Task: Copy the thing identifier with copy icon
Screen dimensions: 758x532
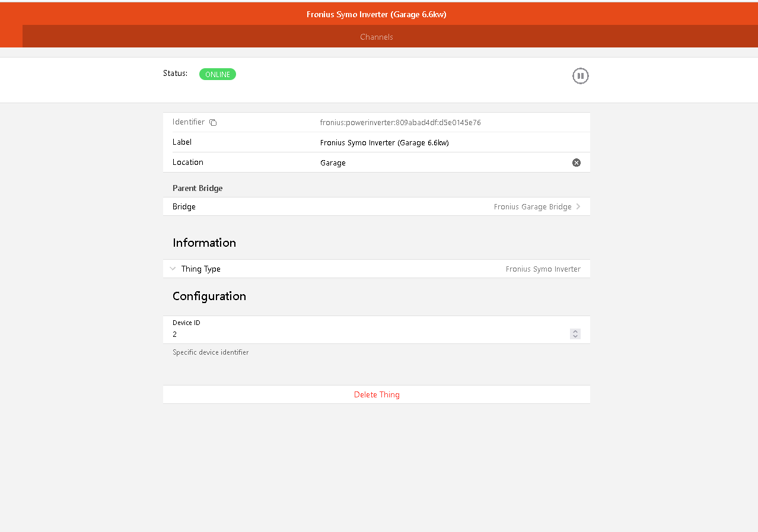Action: (x=213, y=123)
